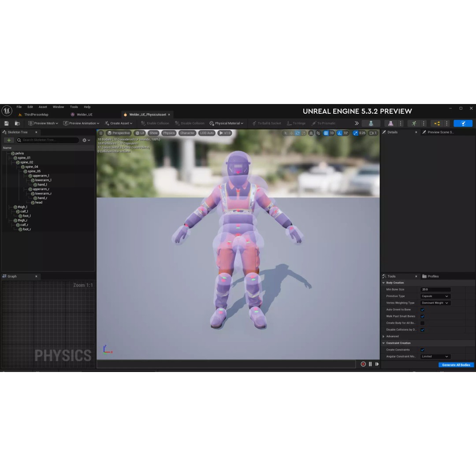Pause the simulation playback
Screen dimensions: 476x476
(370, 364)
